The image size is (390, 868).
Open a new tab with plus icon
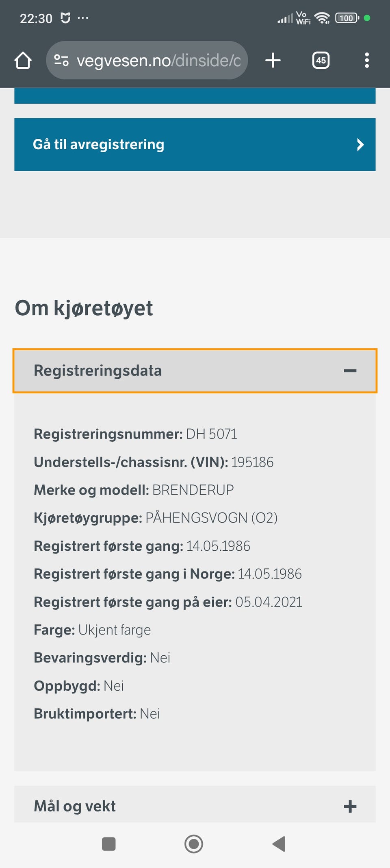coord(273,61)
